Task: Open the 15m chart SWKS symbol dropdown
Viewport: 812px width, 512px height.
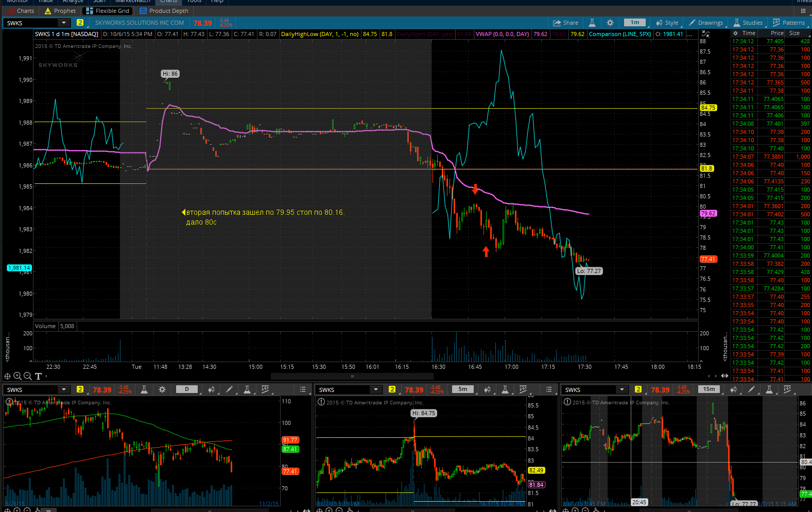Action: (x=622, y=389)
